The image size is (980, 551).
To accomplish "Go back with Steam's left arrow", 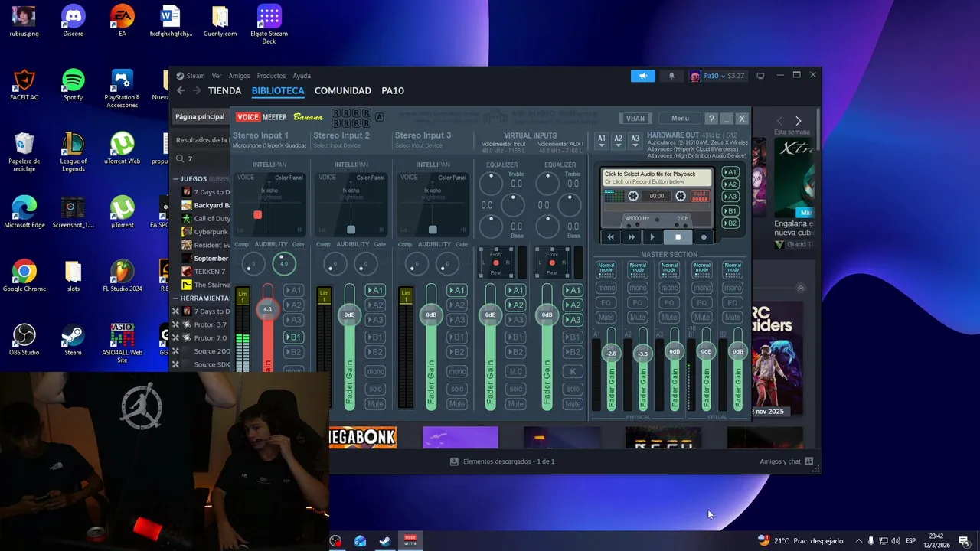I will [181, 90].
